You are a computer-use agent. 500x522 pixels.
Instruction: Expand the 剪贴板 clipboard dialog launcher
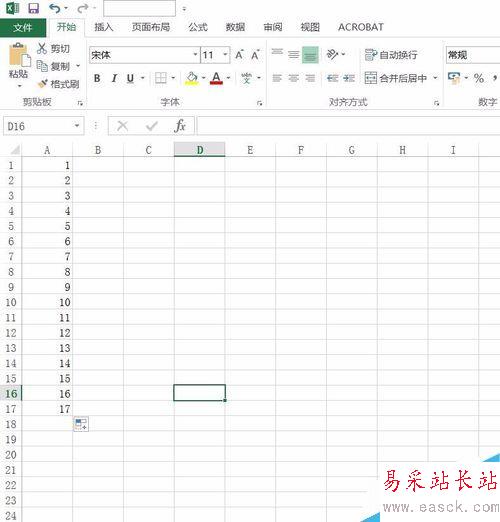[80, 103]
